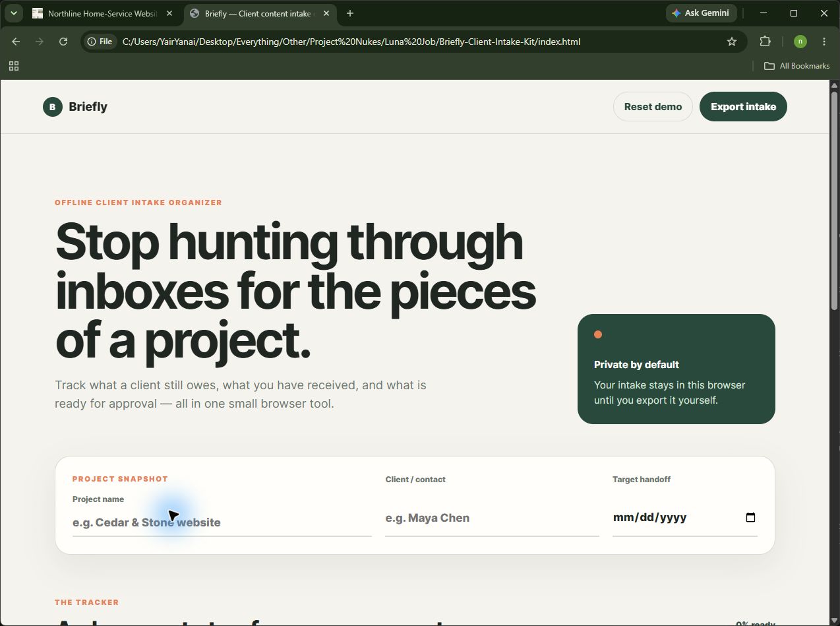Click THE TRACKER section label

pos(87,602)
